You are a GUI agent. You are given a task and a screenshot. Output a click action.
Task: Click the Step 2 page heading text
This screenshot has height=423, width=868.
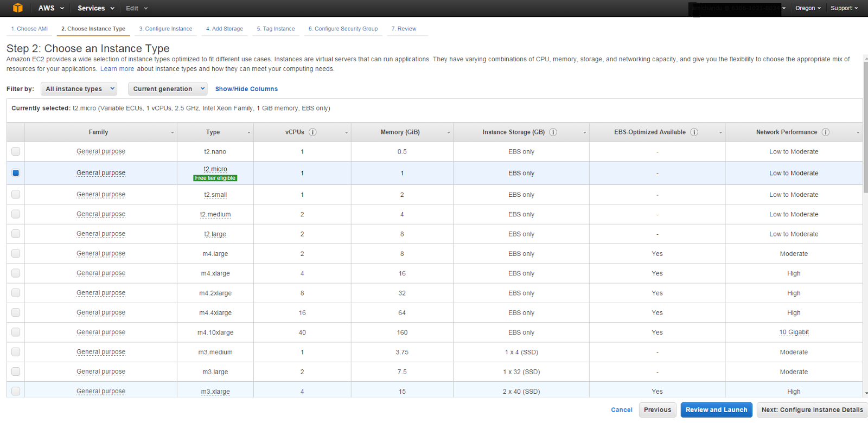coord(88,48)
